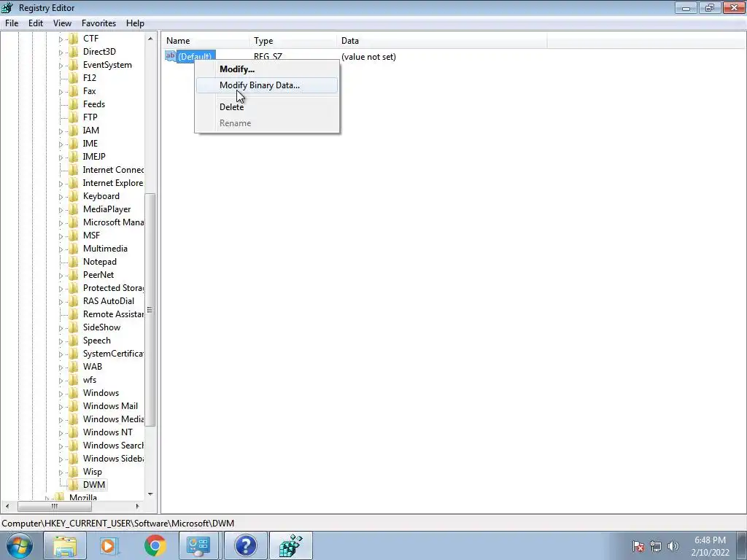Viewport: 747px width, 560px height.
Task: Click the volume speaker tray icon
Action: (673, 546)
